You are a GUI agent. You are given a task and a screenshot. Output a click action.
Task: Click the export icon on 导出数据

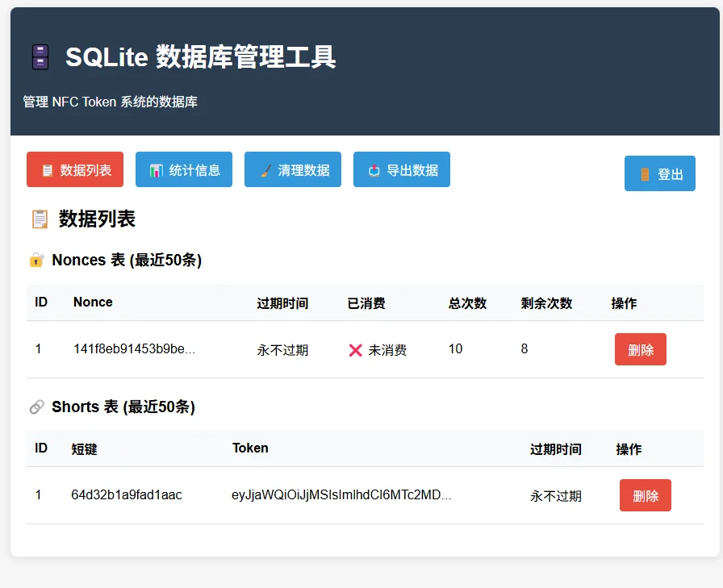(x=374, y=170)
